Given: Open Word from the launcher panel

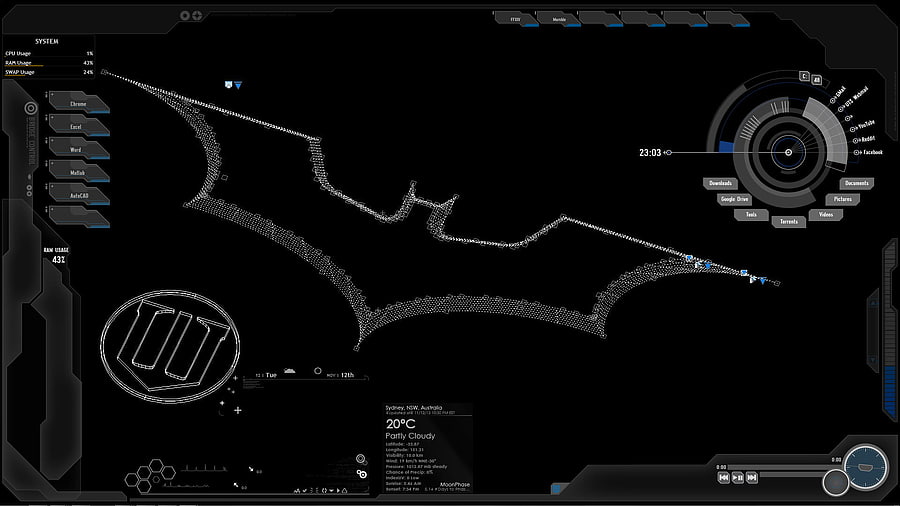Looking at the screenshot, I should click(79, 149).
